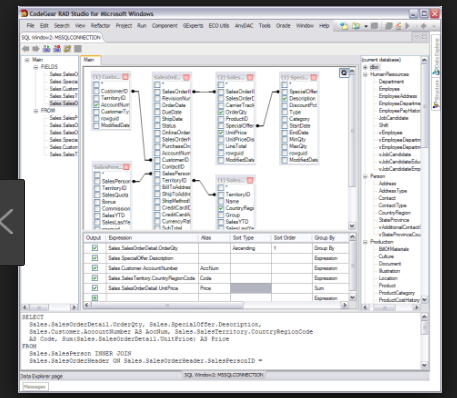Open the File menu
This screenshot has width=457, height=398.
30,26
